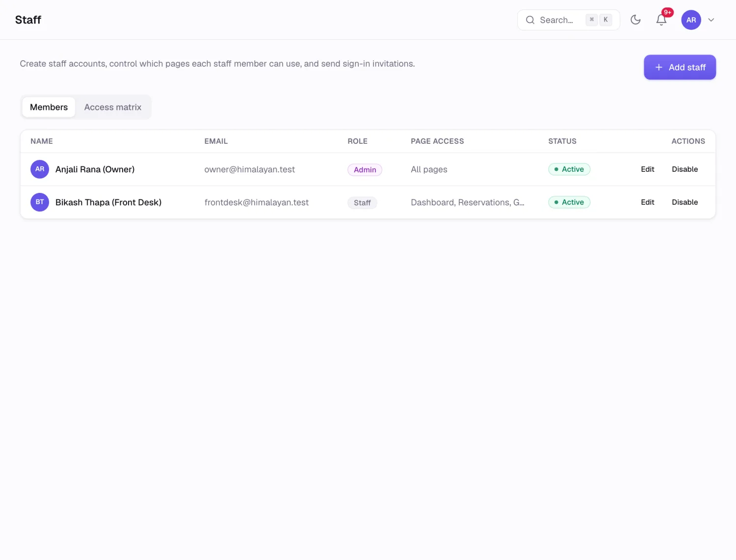Click owner@himalayan.test email
Image resolution: width=736 pixels, height=560 pixels.
249,169
